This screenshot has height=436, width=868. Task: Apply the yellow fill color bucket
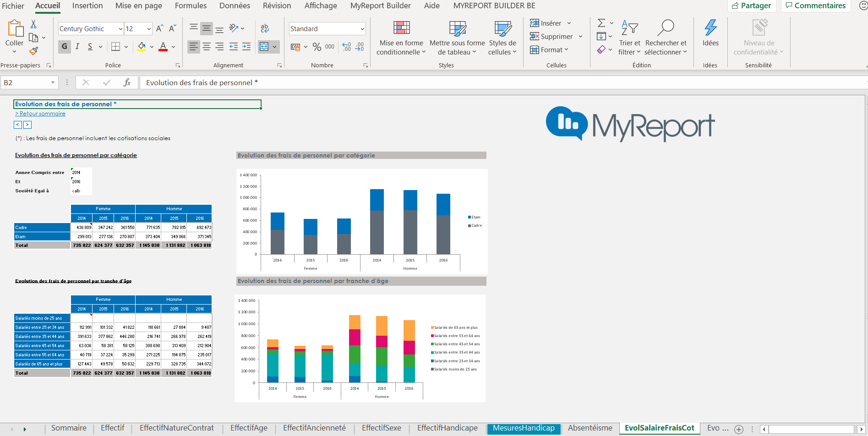tap(142, 46)
